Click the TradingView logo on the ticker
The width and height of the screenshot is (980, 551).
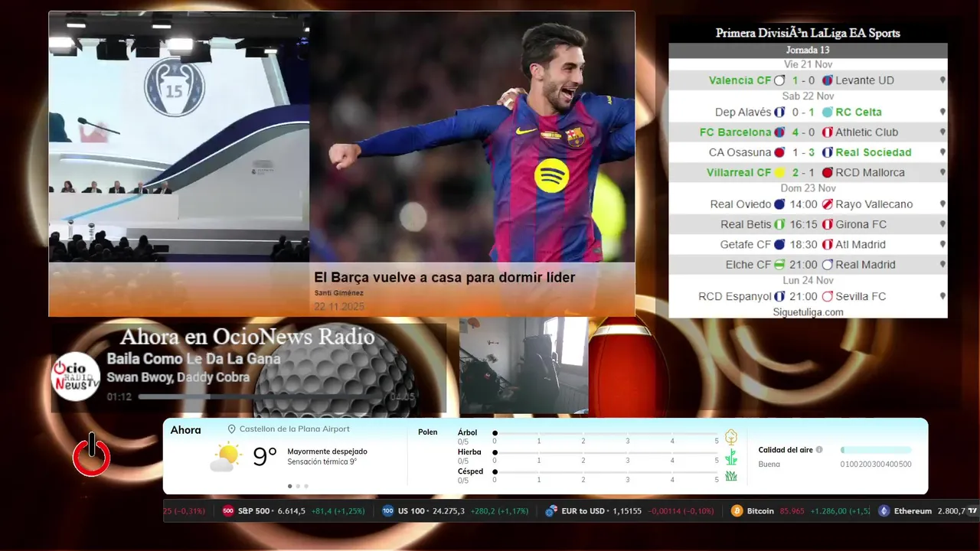(x=972, y=510)
